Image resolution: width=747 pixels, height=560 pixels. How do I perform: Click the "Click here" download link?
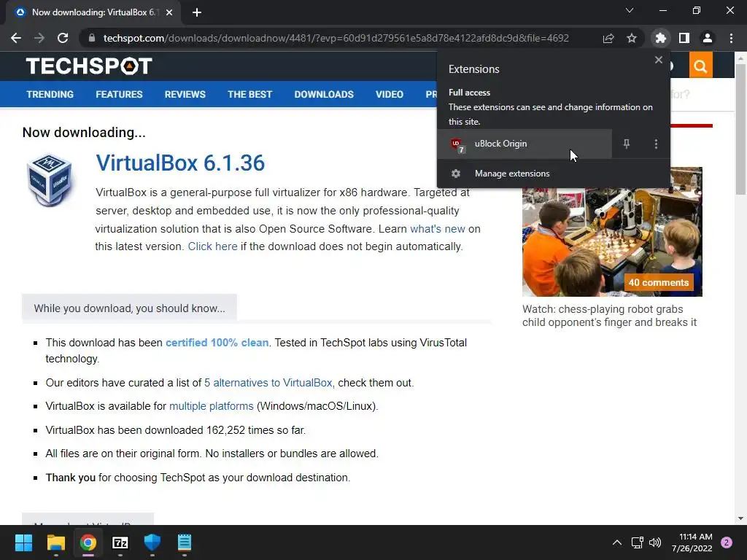pyautogui.click(x=212, y=246)
